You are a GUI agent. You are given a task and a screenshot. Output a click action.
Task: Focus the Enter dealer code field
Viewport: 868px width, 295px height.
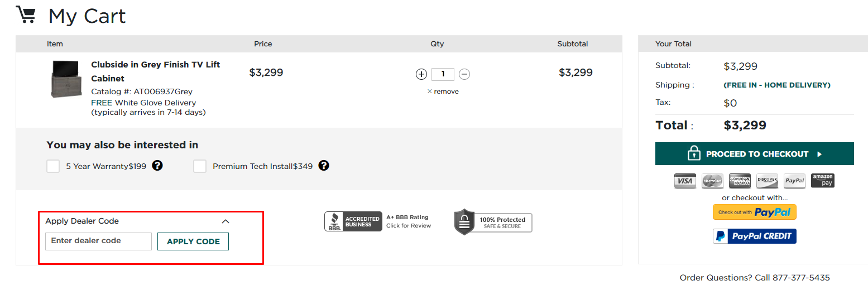click(99, 241)
